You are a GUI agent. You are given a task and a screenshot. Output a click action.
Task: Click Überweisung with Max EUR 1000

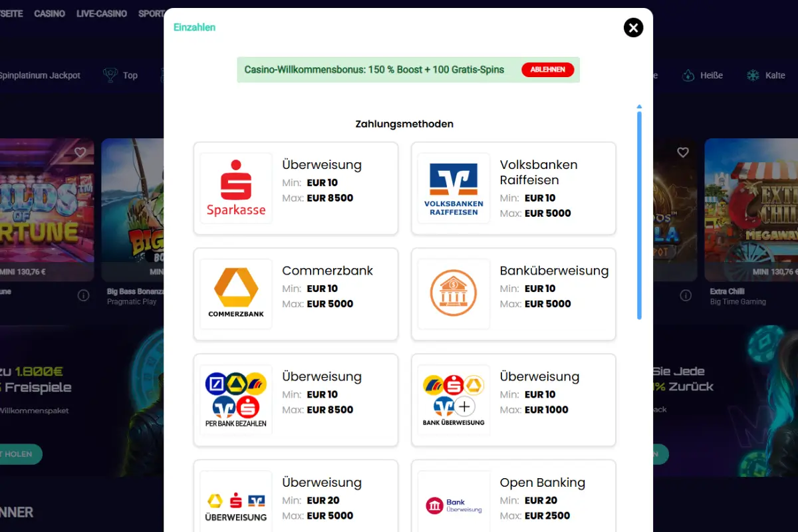tap(513, 400)
